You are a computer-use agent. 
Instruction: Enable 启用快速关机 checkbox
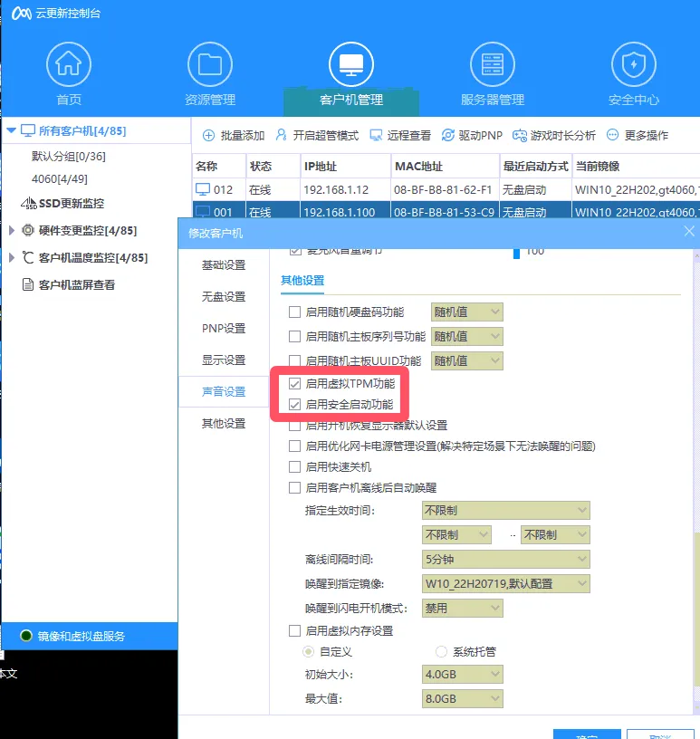(294, 466)
